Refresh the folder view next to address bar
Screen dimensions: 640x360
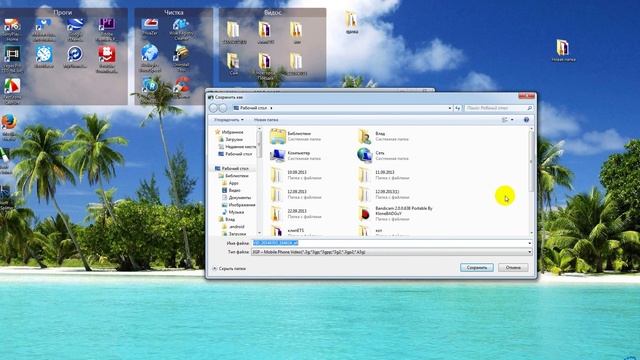coord(458,108)
